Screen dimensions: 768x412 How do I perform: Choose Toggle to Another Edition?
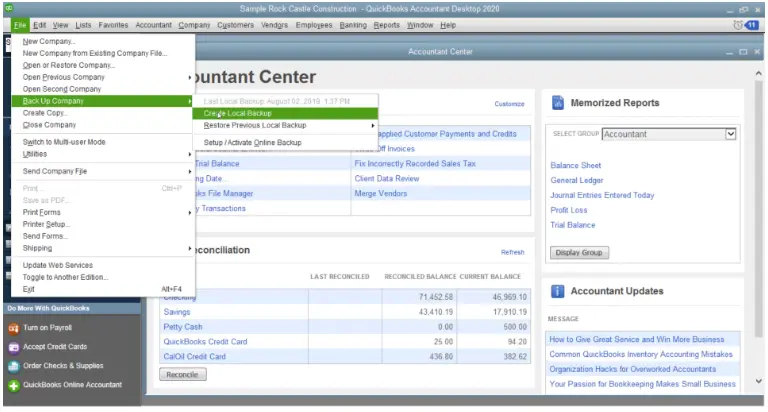click(x=65, y=277)
